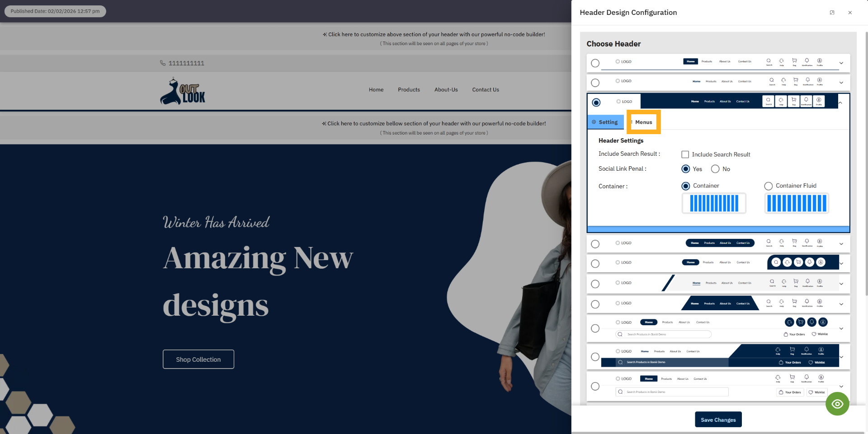Open About-Us in the store navigation
Screen dimensions: 868x434
[x=446, y=90]
